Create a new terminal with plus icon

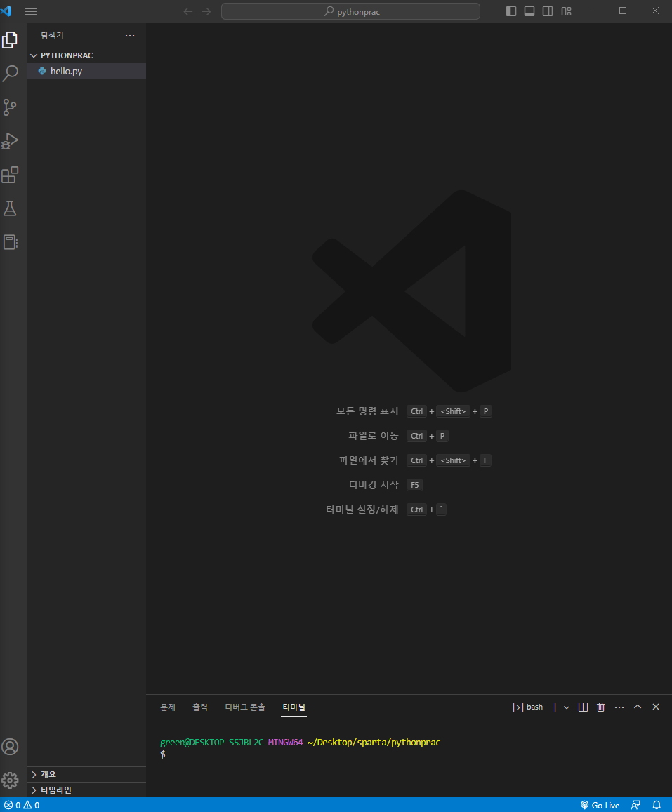[x=555, y=707]
